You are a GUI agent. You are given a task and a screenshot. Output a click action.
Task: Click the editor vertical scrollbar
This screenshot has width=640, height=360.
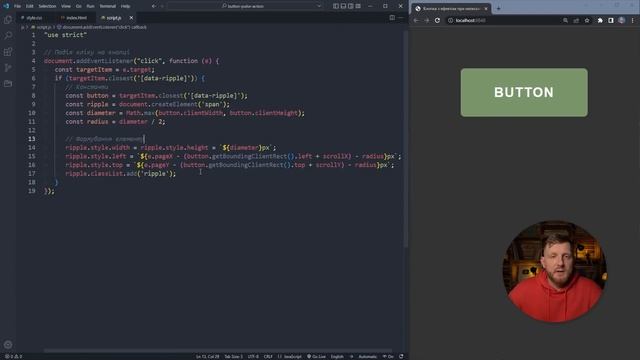tap(405, 139)
